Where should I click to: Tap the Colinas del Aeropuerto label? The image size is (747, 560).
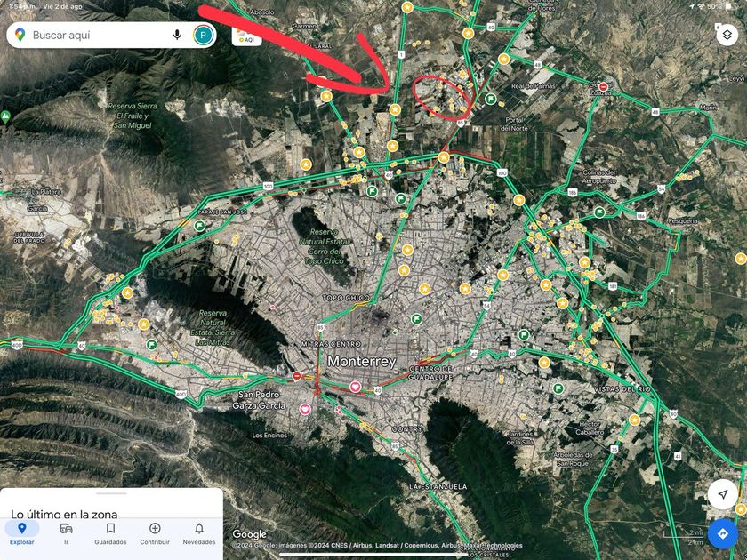click(599, 177)
